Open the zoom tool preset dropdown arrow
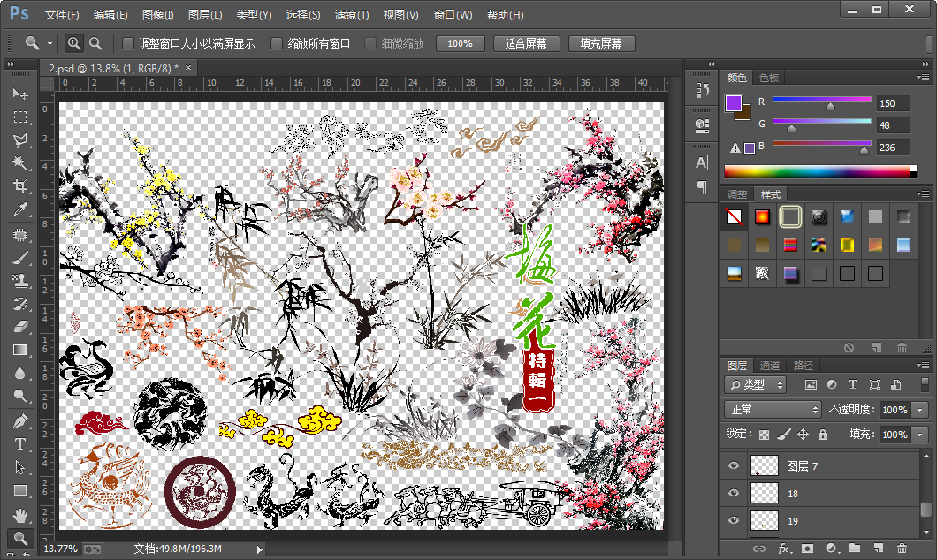The width and height of the screenshot is (937, 560). coord(50,43)
